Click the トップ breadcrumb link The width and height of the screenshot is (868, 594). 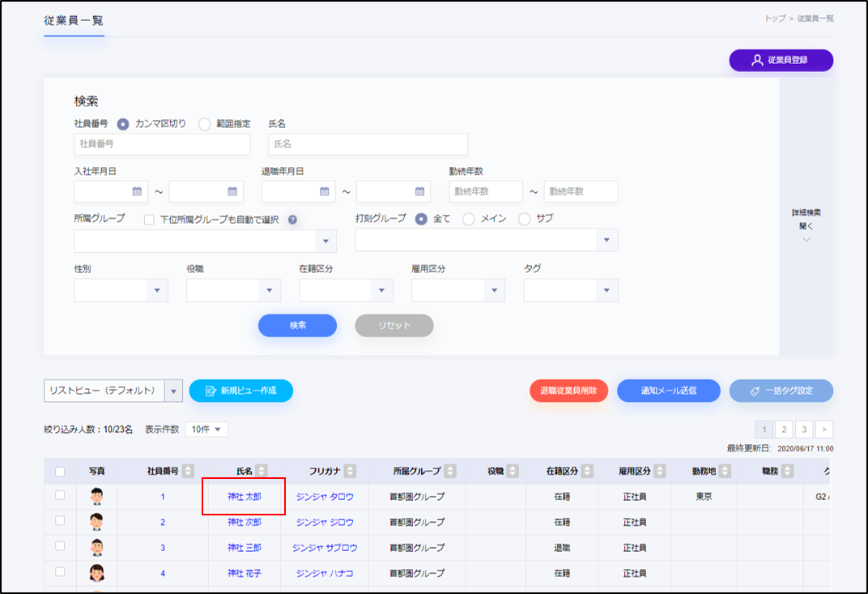(x=775, y=18)
